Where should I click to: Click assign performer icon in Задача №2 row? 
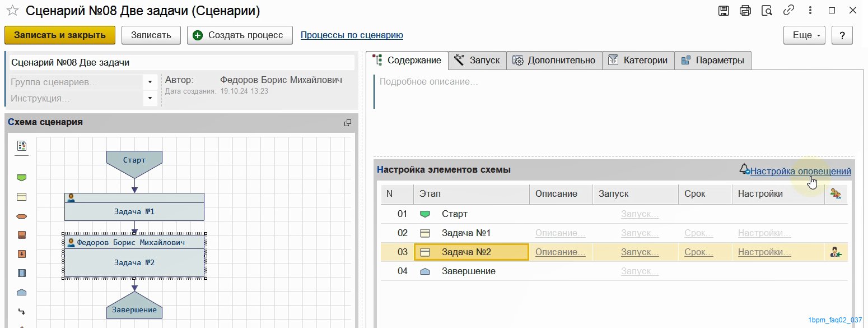[x=836, y=252]
